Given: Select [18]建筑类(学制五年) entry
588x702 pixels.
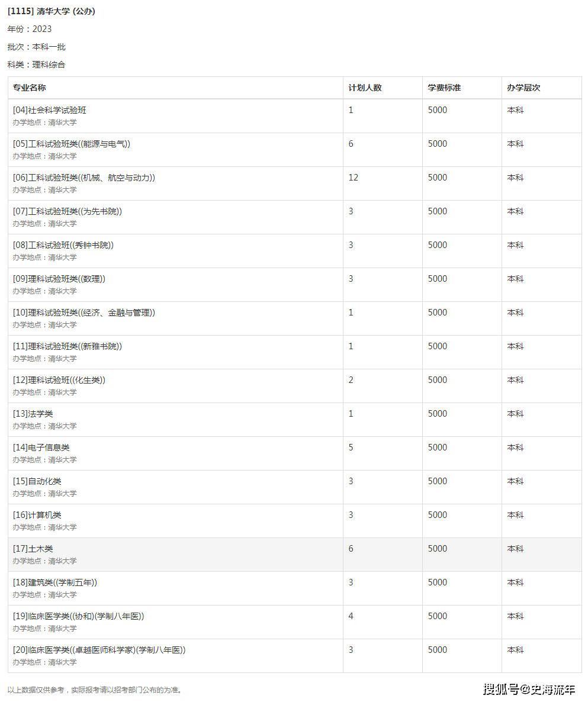Looking at the screenshot, I should point(54,582).
